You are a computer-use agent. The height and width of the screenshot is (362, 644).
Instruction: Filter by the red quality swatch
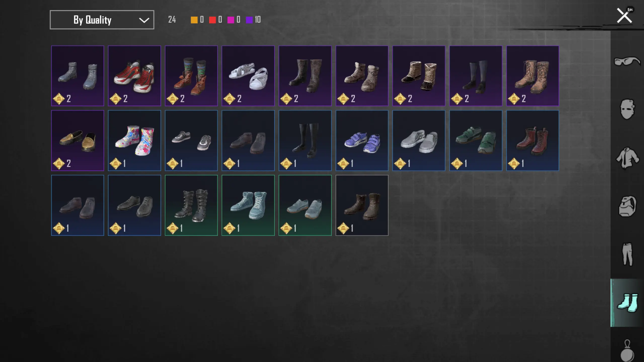[212, 20]
